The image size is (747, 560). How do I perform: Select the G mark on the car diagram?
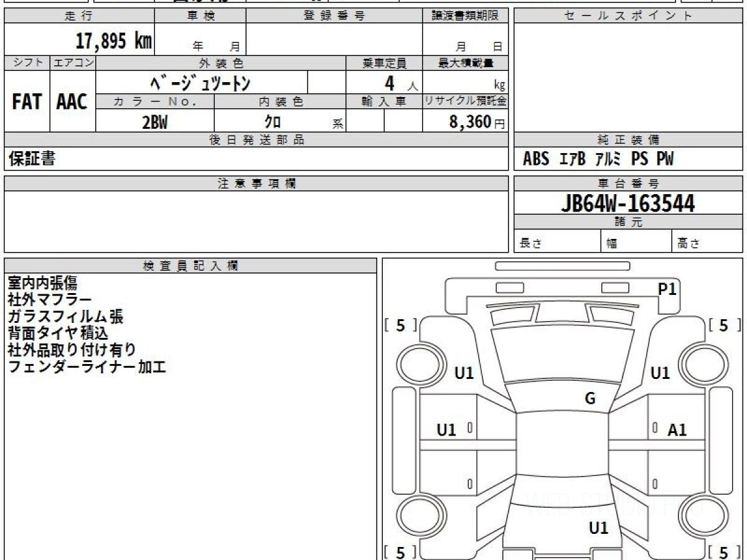click(x=590, y=399)
